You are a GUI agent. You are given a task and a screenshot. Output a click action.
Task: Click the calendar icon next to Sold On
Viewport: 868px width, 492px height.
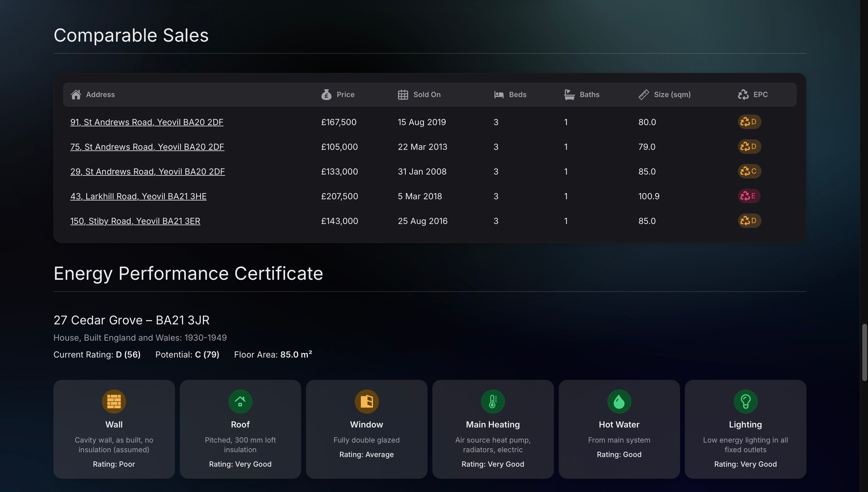pyautogui.click(x=403, y=95)
